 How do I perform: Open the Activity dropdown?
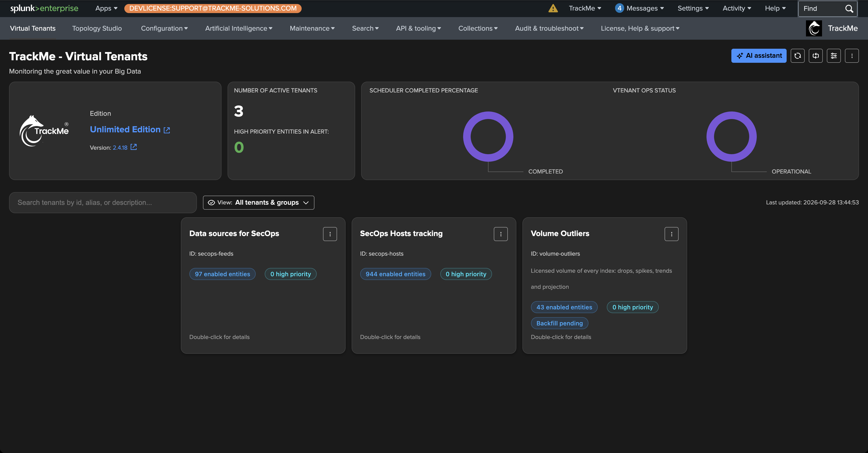737,9
